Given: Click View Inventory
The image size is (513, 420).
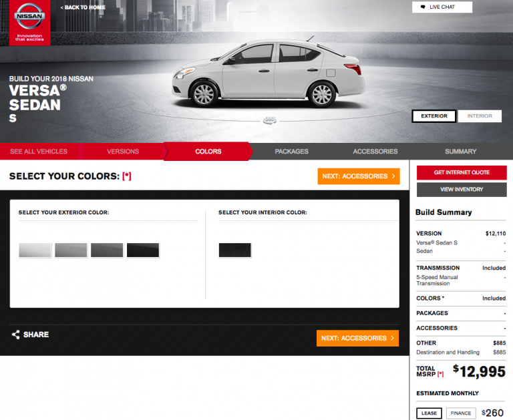Looking at the screenshot, I should pos(462,190).
